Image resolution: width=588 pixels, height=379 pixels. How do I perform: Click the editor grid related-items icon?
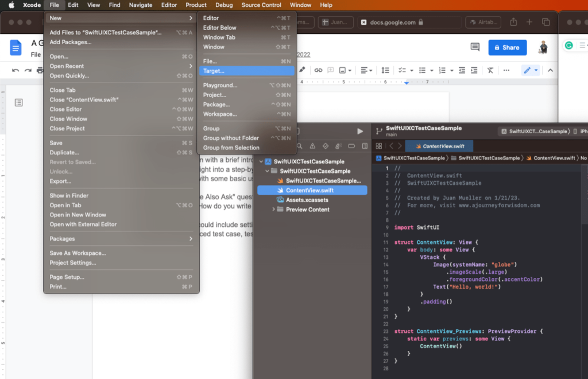pyautogui.click(x=379, y=146)
